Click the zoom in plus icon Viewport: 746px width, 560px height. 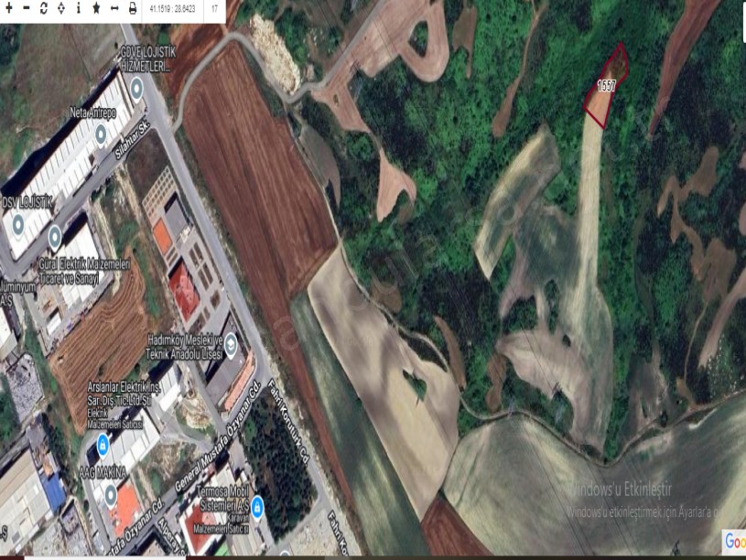coord(8,8)
